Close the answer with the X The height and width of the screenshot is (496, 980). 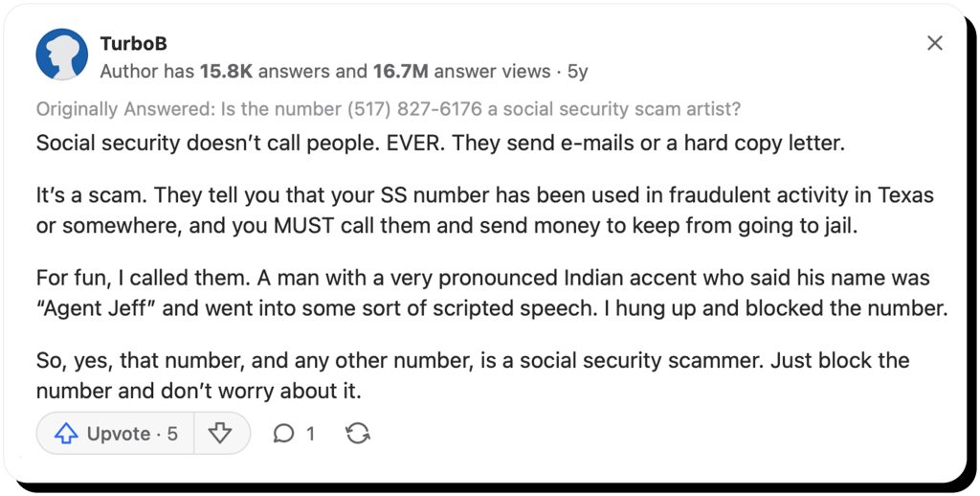pyautogui.click(x=935, y=43)
